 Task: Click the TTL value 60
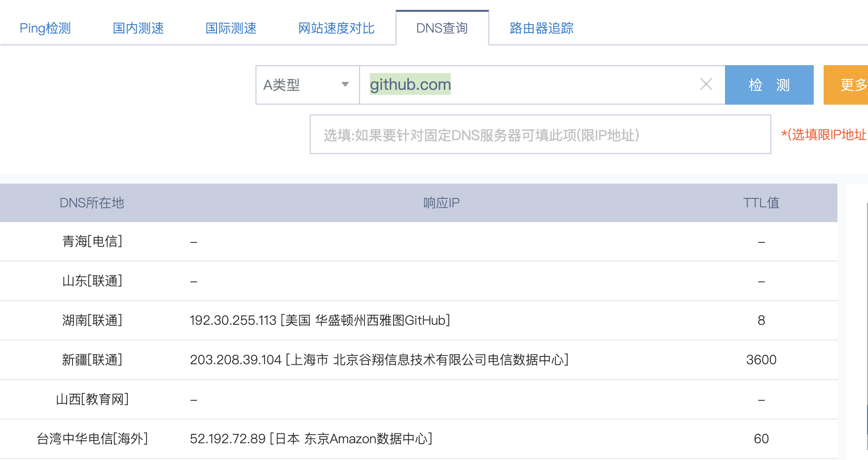click(761, 439)
